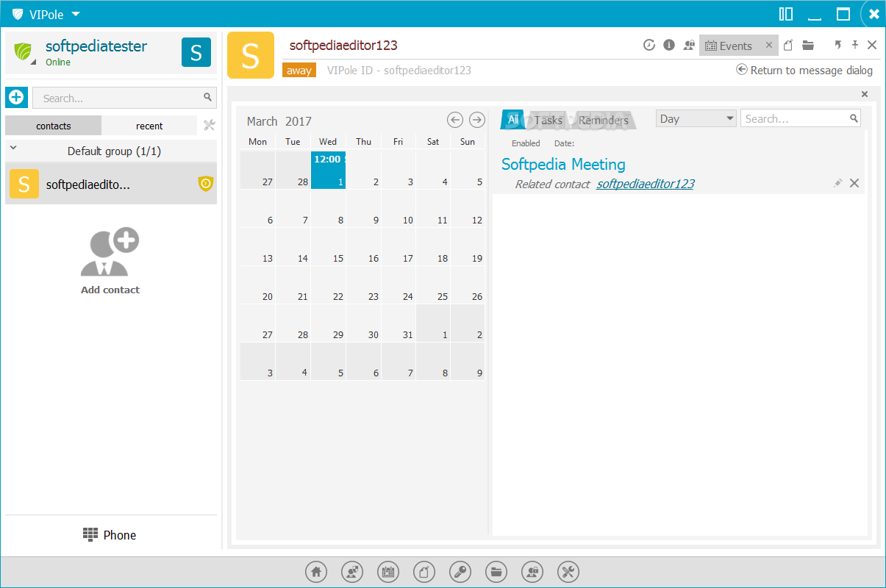This screenshot has height=588, width=886.
Task: Click the Phone dial pad button
Action: click(110, 535)
